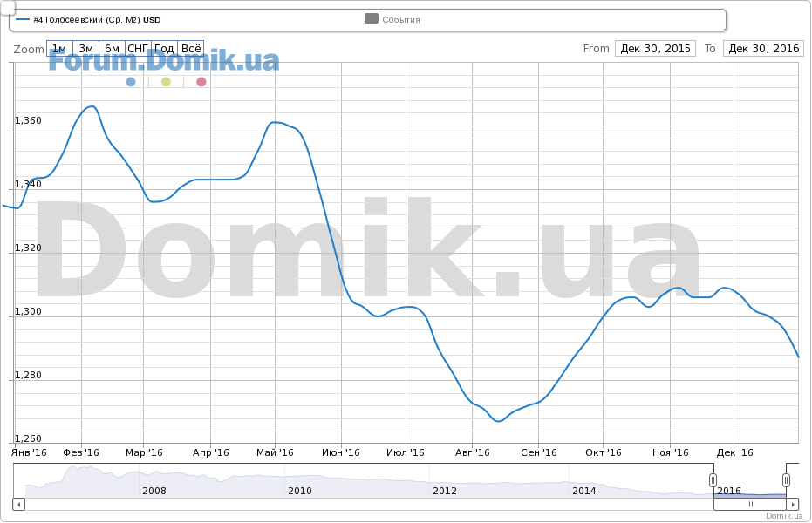Click the navigator scrollbar right arrow
Screen dimensions: 812x523
(793, 504)
